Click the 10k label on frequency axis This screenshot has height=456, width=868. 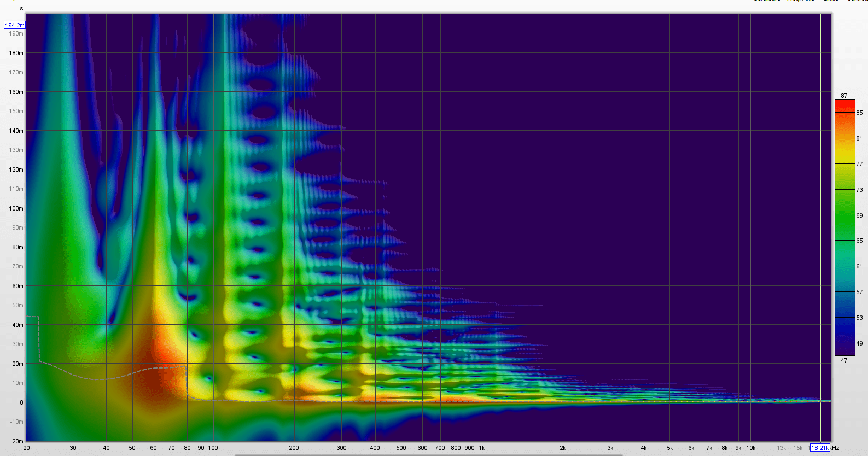[x=750, y=448]
